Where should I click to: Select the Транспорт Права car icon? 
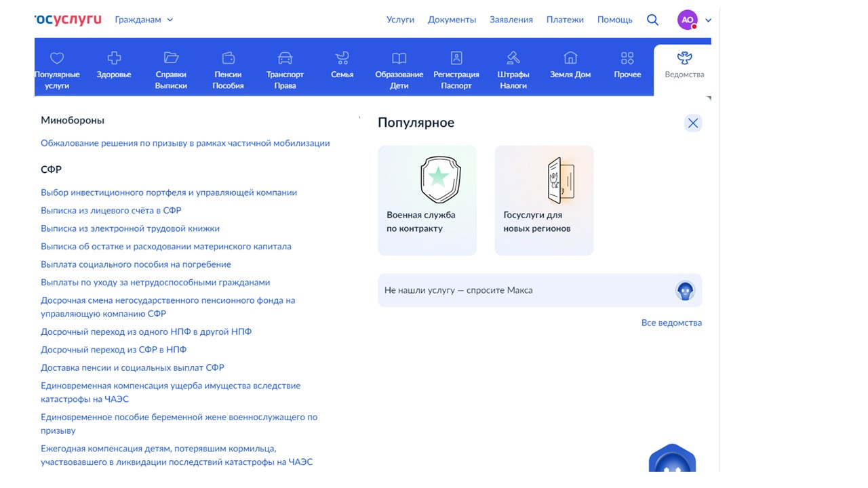pos(285,58)
